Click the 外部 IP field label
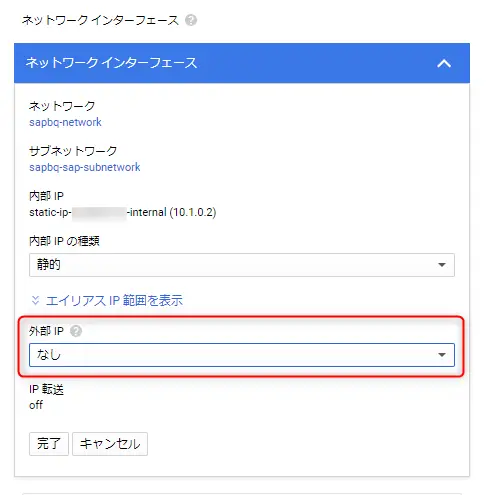The width and height of the screenshot is (499, 495). 46,331
